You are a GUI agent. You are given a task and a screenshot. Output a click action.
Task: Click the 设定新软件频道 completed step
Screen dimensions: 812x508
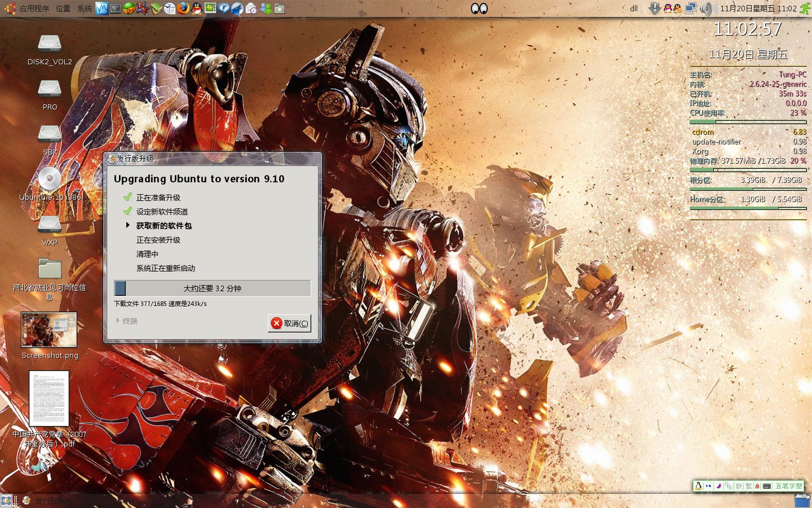pyautogui.click(x=162, y=212)
